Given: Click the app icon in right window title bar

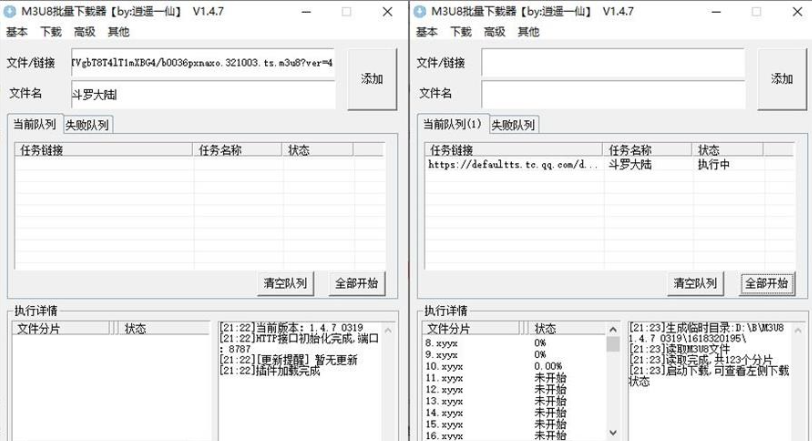Looking at the screenshot, I should coord(419,11).
